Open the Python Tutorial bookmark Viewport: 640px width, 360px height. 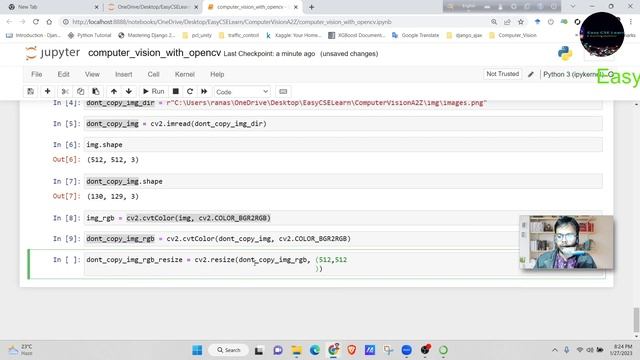(89, 36)
